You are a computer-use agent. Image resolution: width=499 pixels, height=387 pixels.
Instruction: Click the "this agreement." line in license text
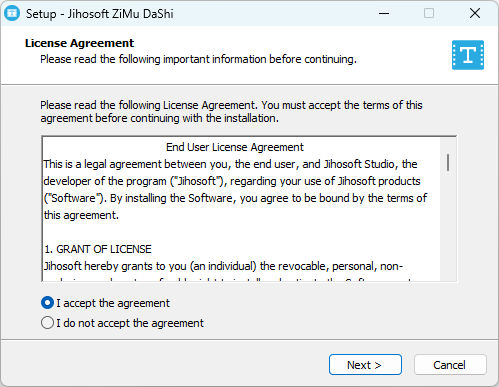tap(81, 215)
